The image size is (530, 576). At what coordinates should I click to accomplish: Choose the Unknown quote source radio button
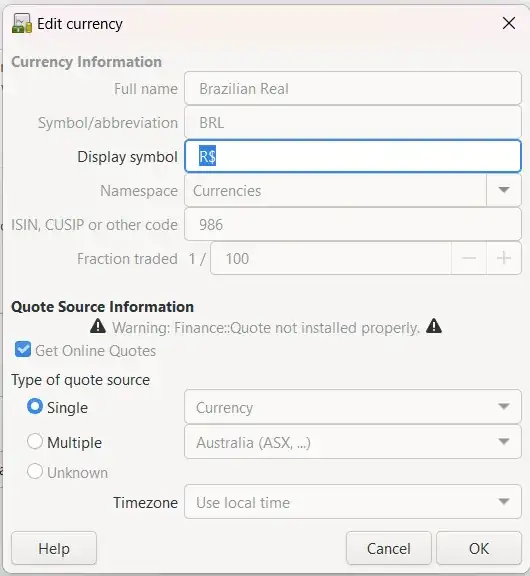[35, 471]
